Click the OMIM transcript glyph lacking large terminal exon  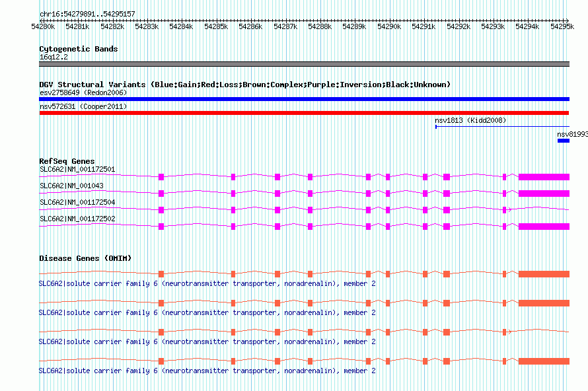click(304, 332)
